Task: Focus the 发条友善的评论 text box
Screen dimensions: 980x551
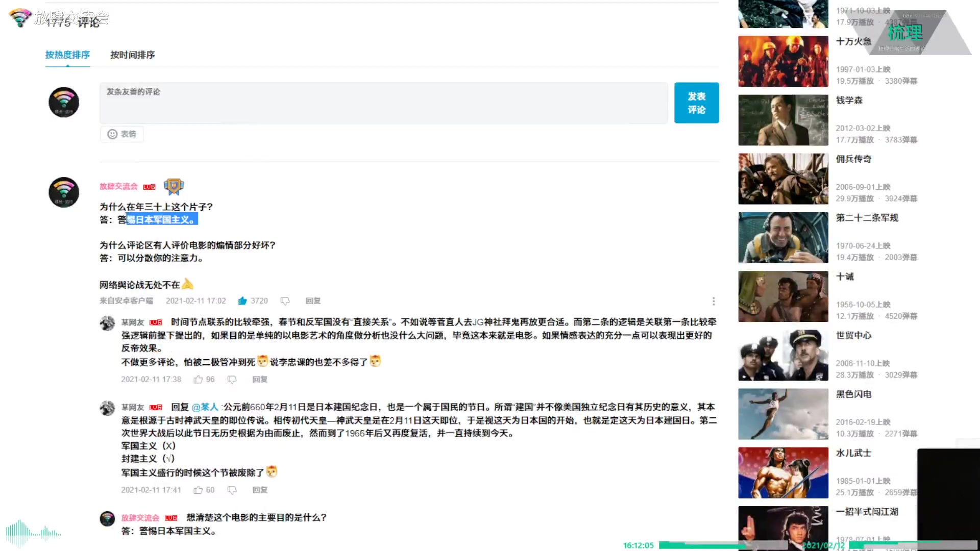Action: (x=383, y=103)
